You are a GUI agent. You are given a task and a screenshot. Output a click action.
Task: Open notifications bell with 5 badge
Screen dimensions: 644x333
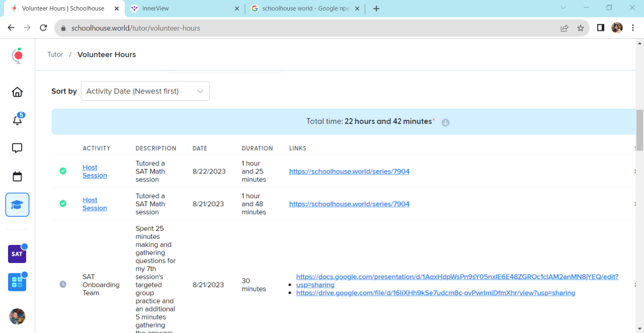18,120
